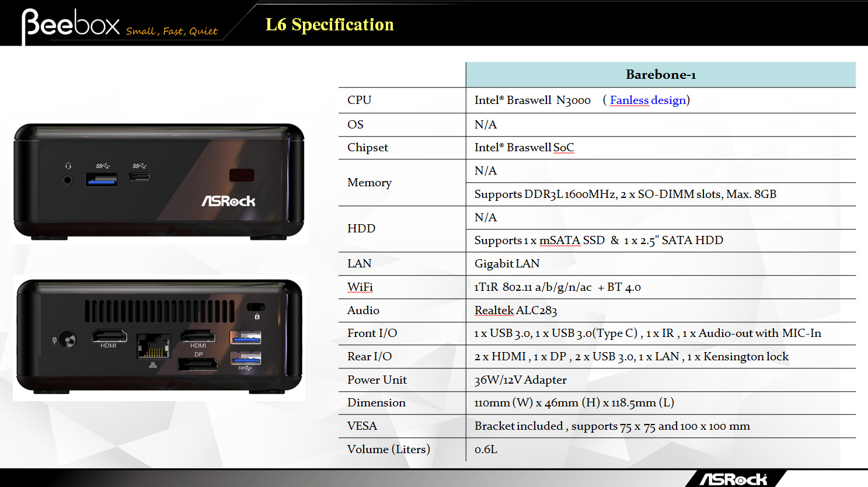Click the 110mm x 46mm x 118.5mm value
Screen dimensions: 868x487
pos(574,402)
